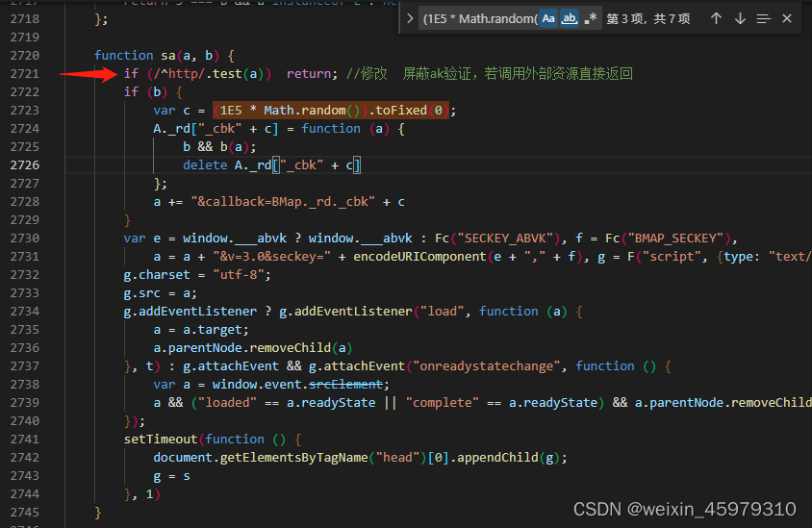Click the function name 'sa' on line 2720

click(x=167, y=56)
